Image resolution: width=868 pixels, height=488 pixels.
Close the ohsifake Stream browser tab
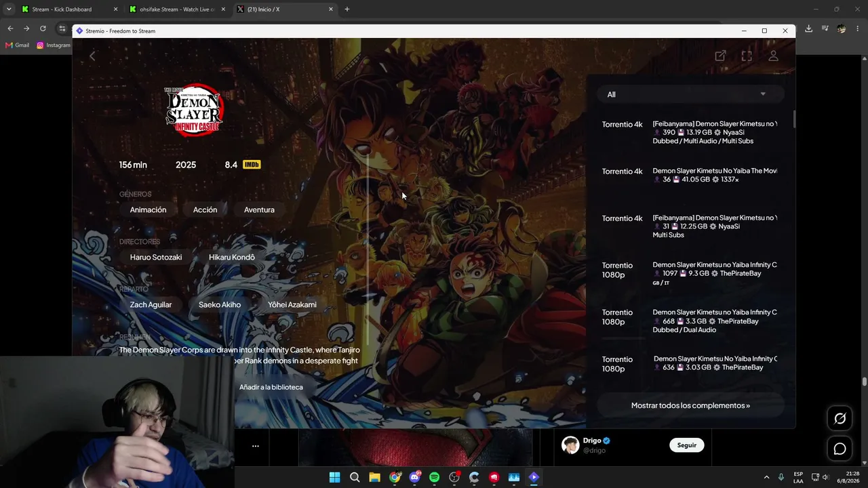tap(223, 9)
